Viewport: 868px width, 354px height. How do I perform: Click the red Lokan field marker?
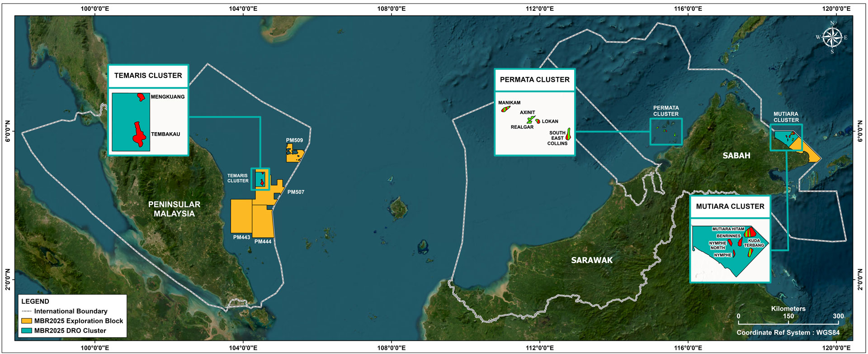[538, 121]
